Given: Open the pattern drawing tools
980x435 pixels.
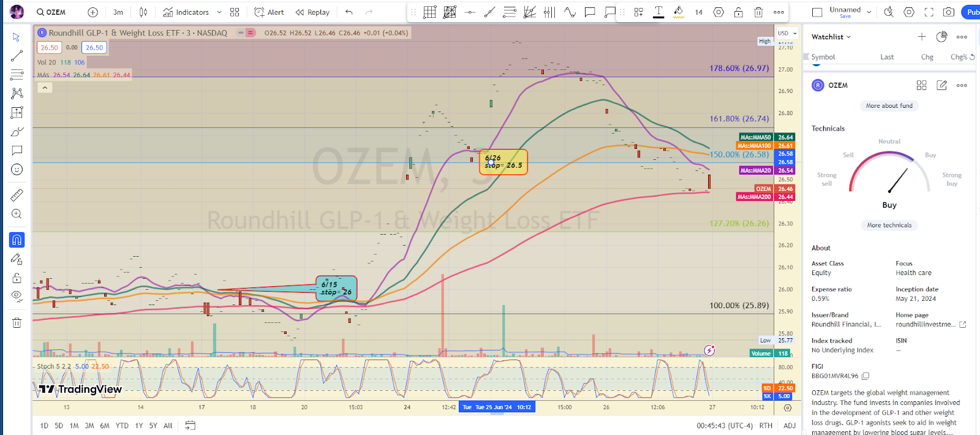Looking at the screenshot, I should [x=17, y=93].
